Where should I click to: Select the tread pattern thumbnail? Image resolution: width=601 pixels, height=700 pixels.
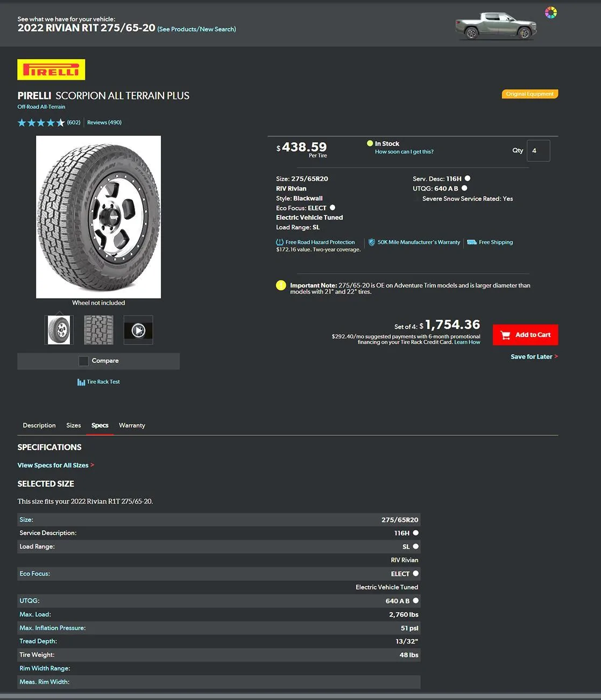tap(99, 330)
